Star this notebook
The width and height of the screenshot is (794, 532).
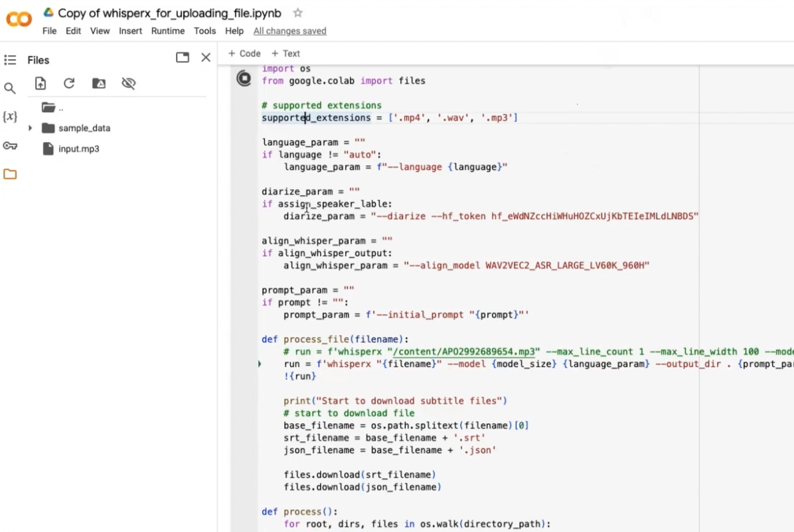298,13
